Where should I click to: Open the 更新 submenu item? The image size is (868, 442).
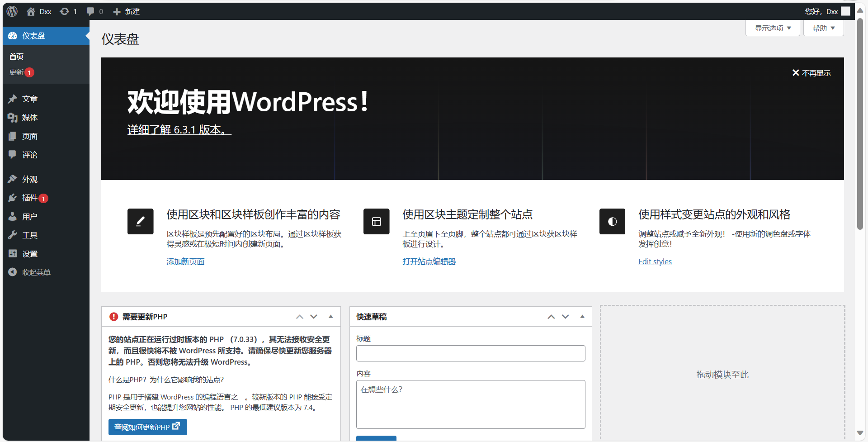[x=16, y=72]
